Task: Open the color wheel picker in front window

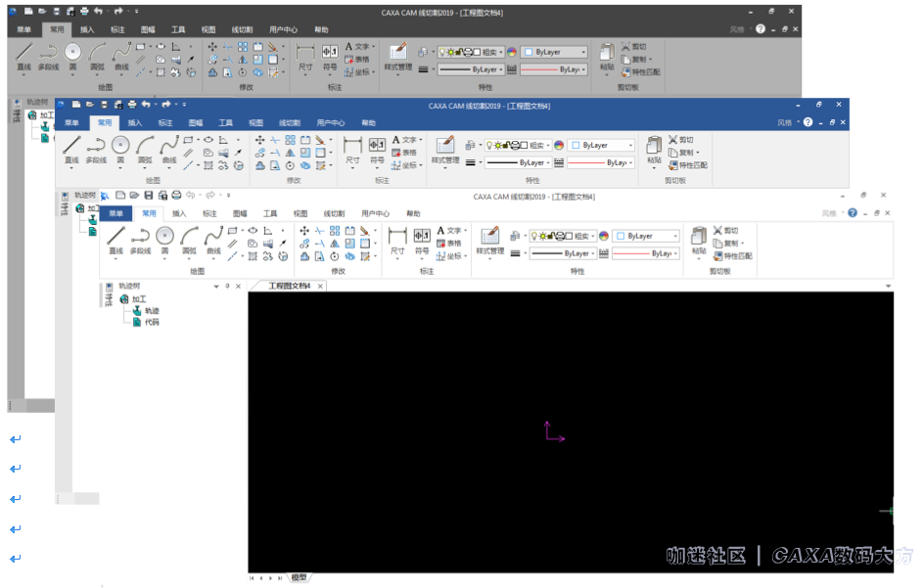Action: (x=603, y=236)
